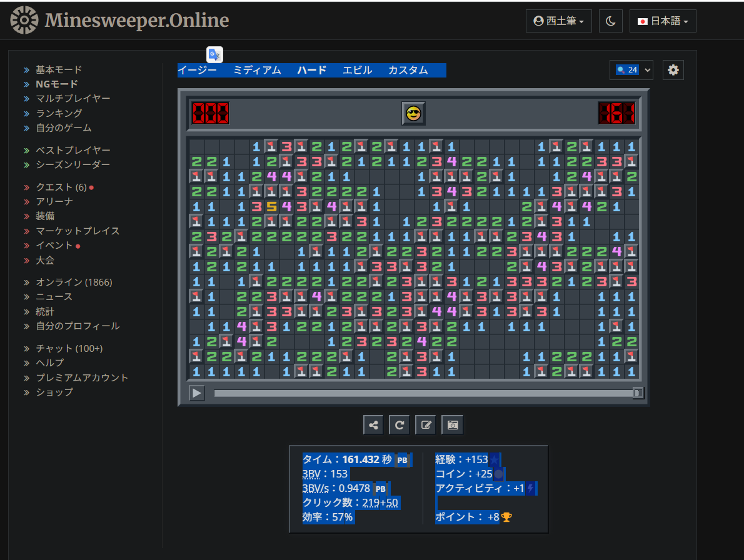Open ニュース in the sidebar
Image resolution: width=744 pixels, height=560 pixels.
(x=54, y=296)
